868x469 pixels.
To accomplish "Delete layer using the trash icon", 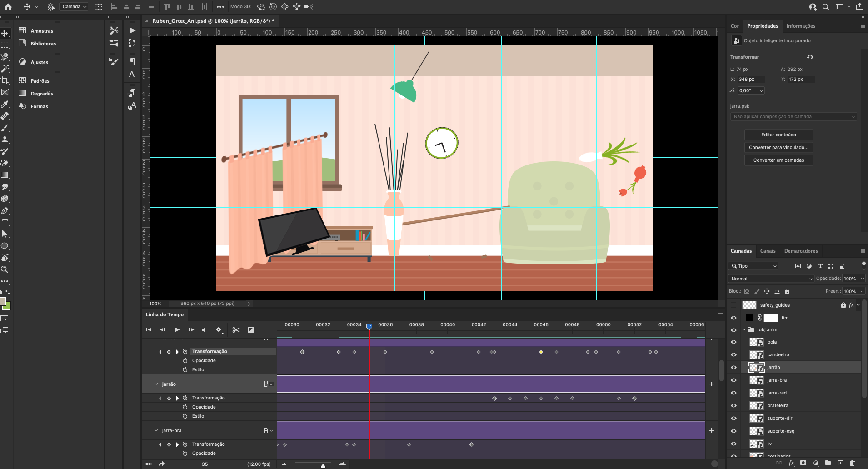I will point(852,463).
